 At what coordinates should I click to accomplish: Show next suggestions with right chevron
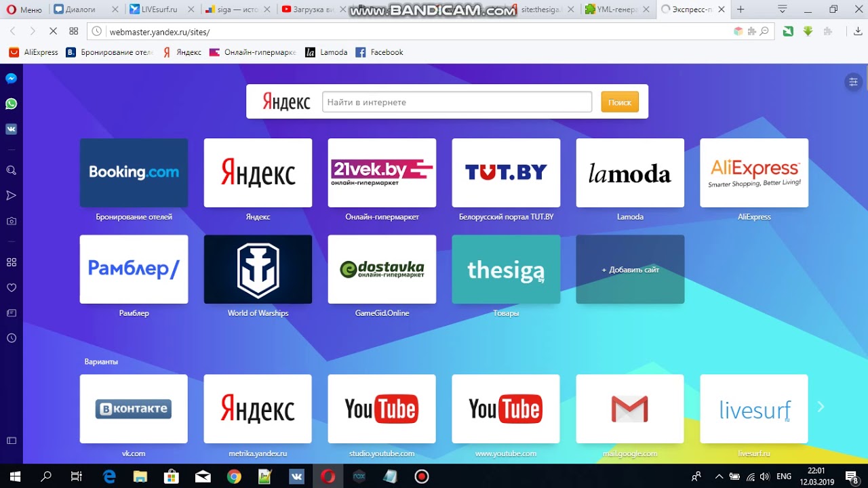[x=821, y=407]
